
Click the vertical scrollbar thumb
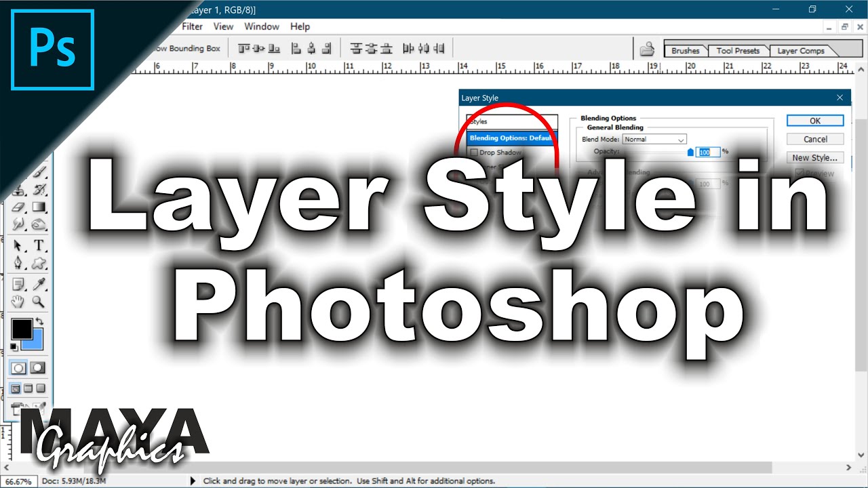click(862, 244)
